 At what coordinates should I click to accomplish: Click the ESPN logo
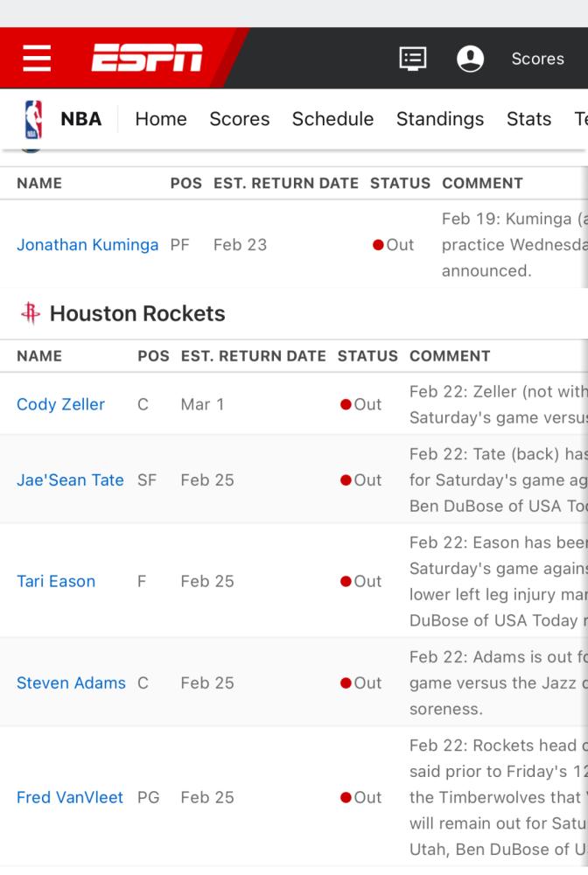[147, 58]
